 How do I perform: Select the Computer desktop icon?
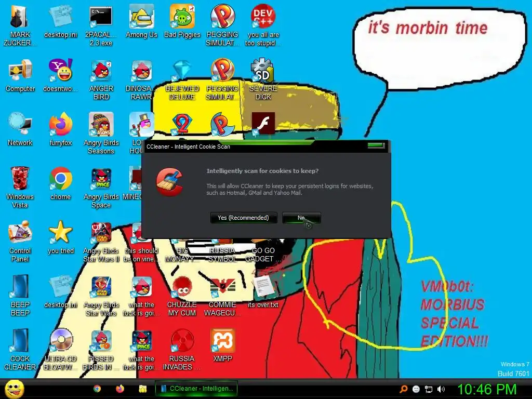[x=20, y=76]
